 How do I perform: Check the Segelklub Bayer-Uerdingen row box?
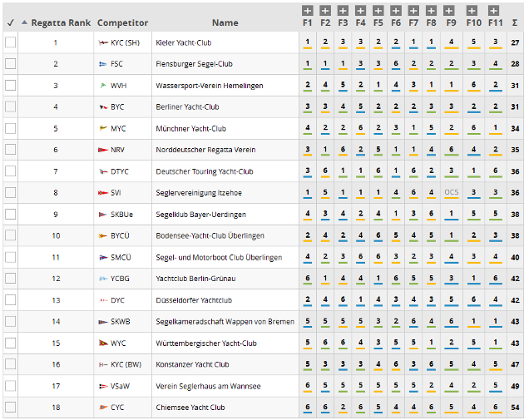tap(10, 215)
